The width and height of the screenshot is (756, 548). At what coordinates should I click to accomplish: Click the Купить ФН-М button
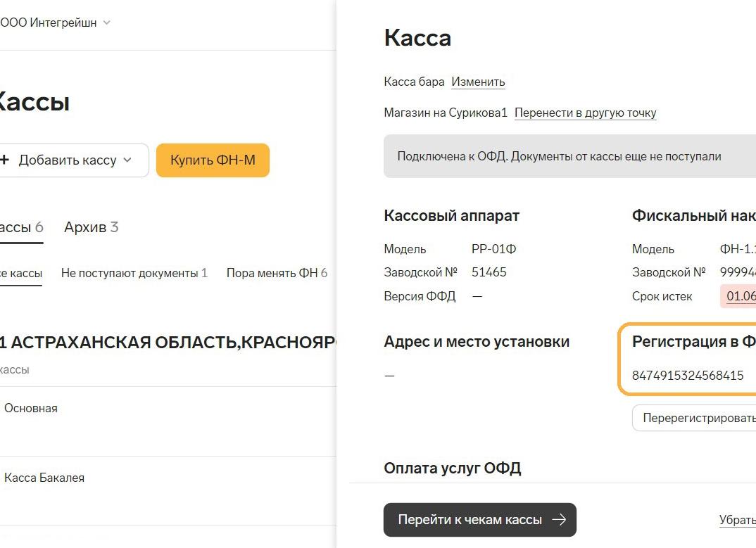(213, 160)
